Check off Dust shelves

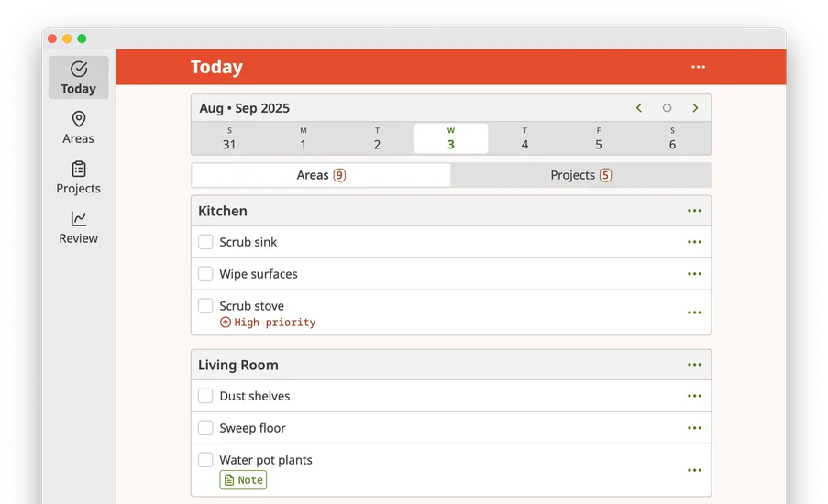point(205,396)
